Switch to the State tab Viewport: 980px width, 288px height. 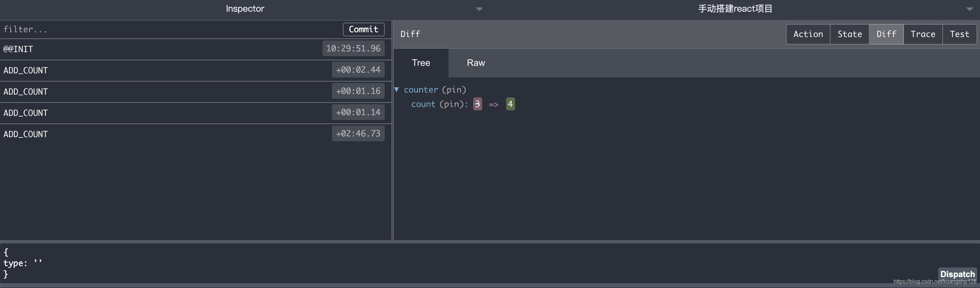849,34
